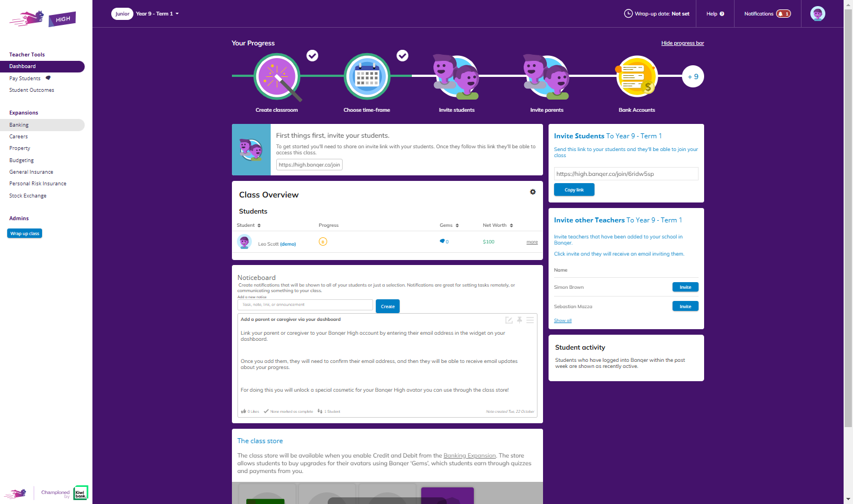Open Student Outcomes page
This screenshot has width=853, height=504.
coord(32,90)
